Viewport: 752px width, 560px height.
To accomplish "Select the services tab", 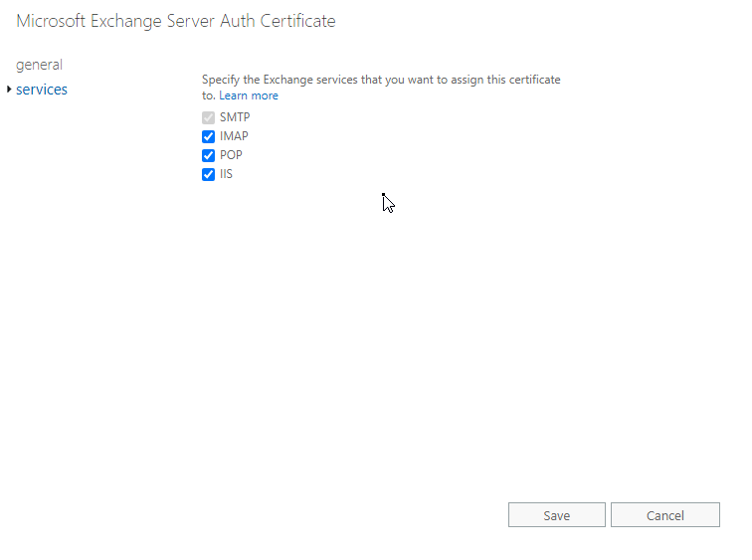I will tap(41, 90).
